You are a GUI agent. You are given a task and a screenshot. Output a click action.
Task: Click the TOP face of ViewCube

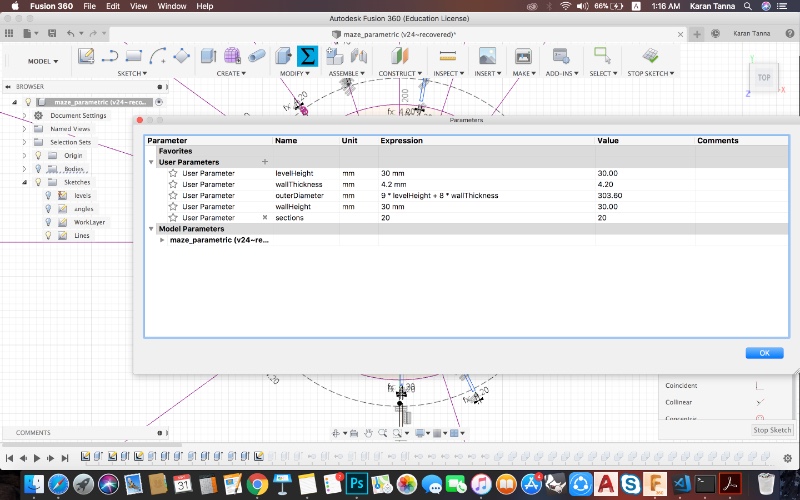(x=764, y=78)
